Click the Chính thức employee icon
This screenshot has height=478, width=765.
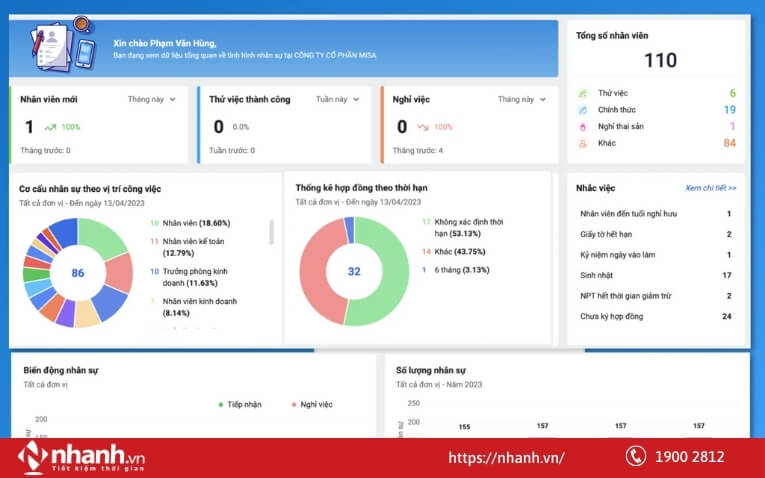[583, 110]
